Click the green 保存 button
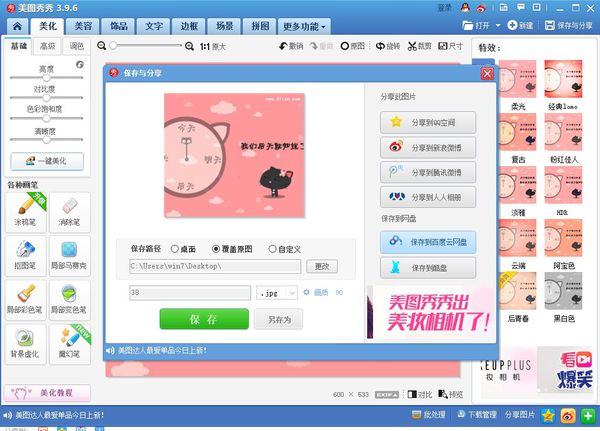 [x=204, y=319]
